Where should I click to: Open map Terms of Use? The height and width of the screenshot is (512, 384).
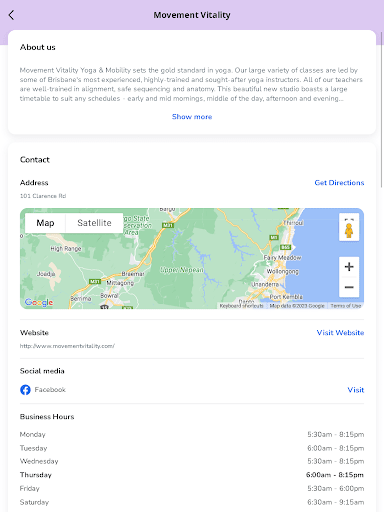click(x=346, y=306)
